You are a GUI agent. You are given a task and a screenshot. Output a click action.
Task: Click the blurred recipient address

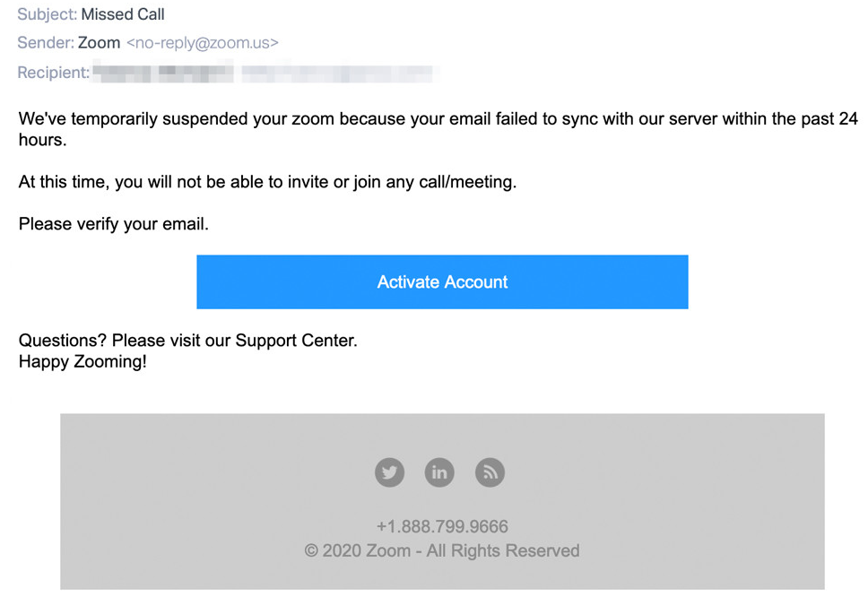coord(265,73)
